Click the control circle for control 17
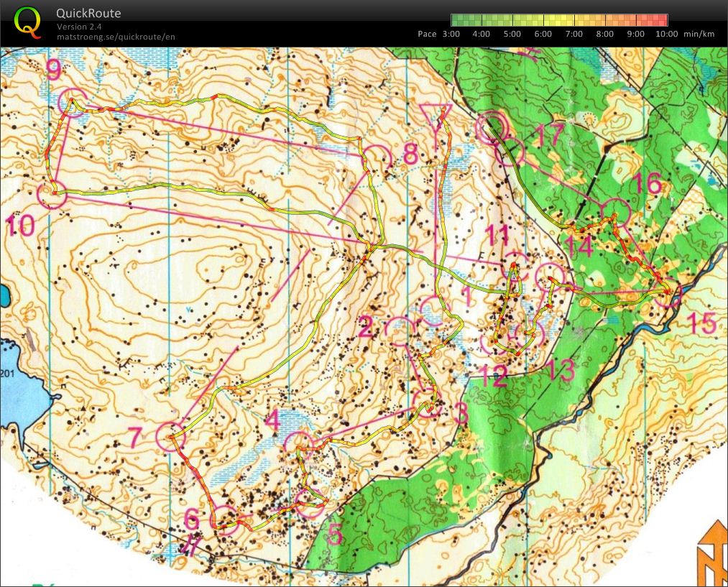 [510, 152]
